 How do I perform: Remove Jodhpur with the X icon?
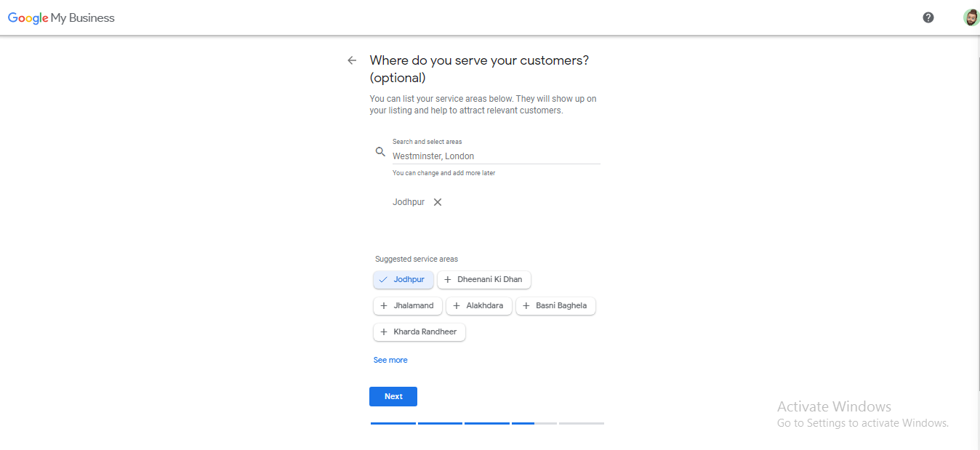438,202
